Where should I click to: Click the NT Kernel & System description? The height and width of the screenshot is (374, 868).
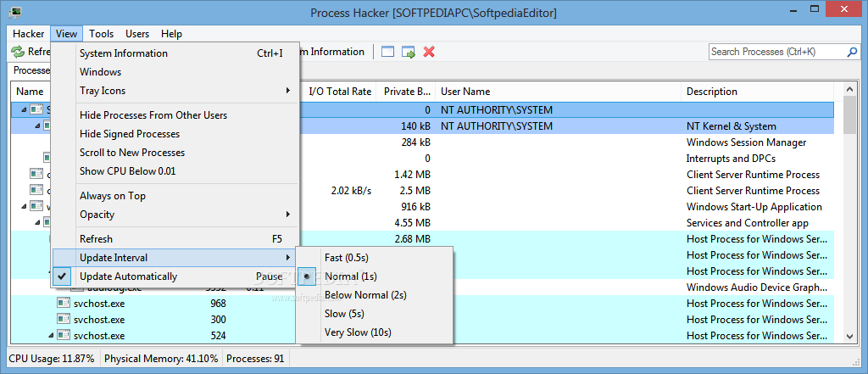pyautogui.click(x=732, y=126)
